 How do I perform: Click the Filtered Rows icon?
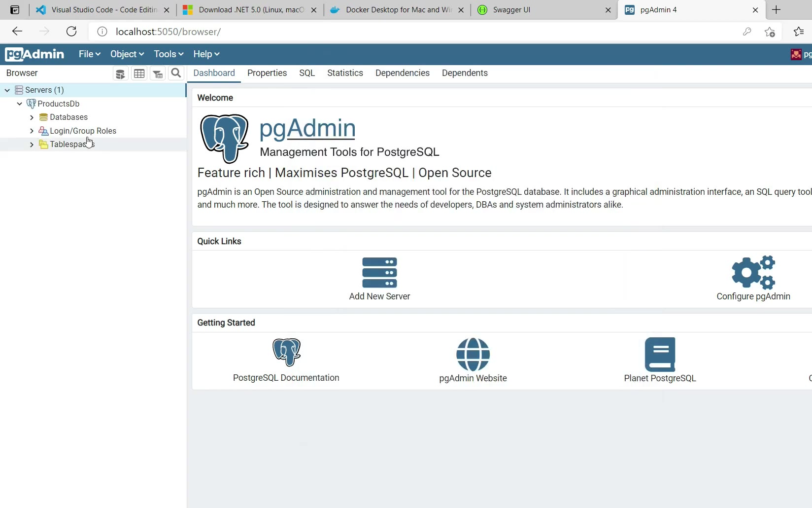coord(158,73)
